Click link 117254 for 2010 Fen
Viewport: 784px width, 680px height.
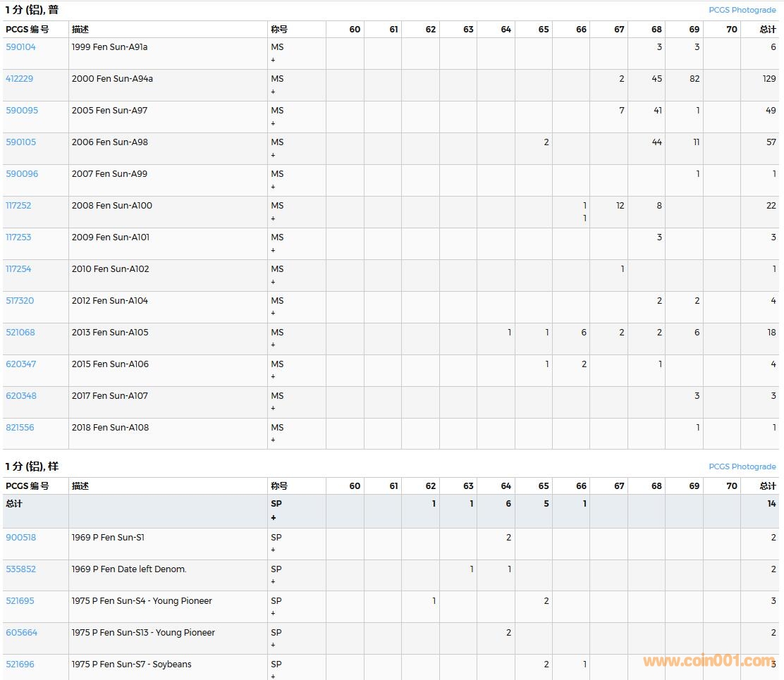click(18, 269)
